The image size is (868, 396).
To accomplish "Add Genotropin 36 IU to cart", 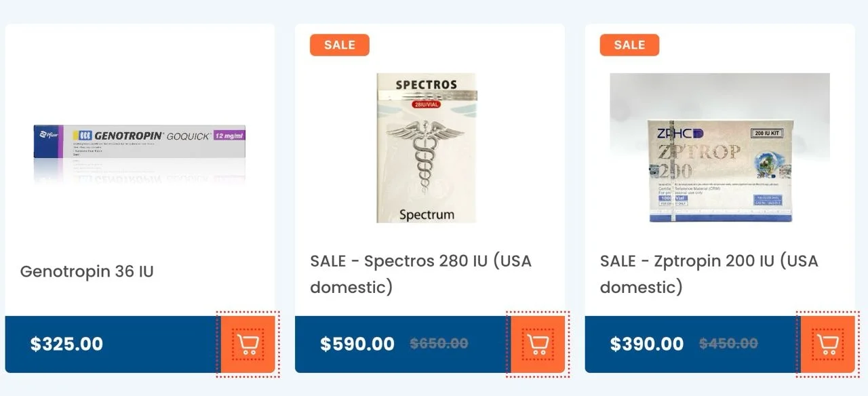I will pyautogui.click(x=248, y=344).
